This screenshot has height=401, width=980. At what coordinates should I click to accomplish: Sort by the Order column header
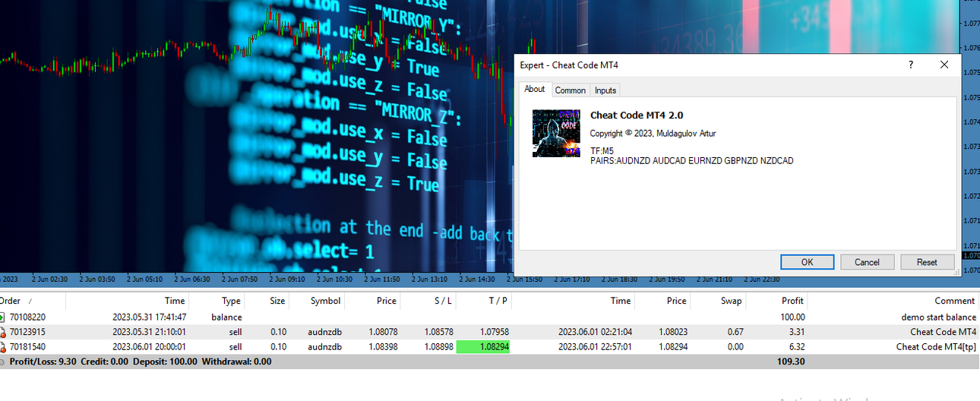click(x=11, y=301)
